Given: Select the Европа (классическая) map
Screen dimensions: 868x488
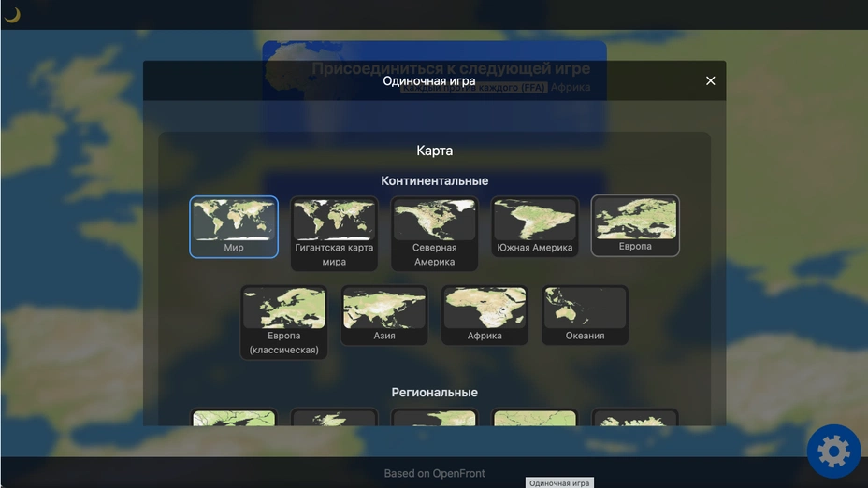Looking at the screenshot, I should pyautogui.click(x=283, y=322).
